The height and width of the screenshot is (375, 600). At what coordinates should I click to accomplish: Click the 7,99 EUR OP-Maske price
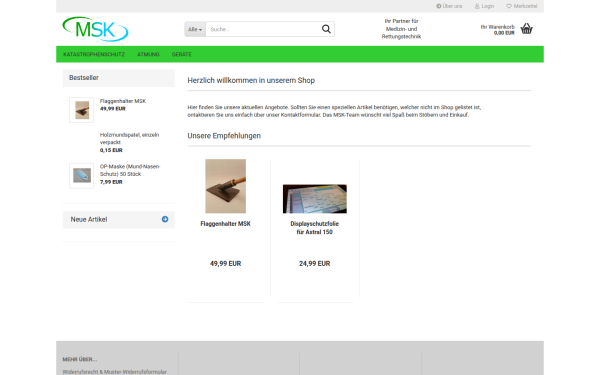[111, 182]
